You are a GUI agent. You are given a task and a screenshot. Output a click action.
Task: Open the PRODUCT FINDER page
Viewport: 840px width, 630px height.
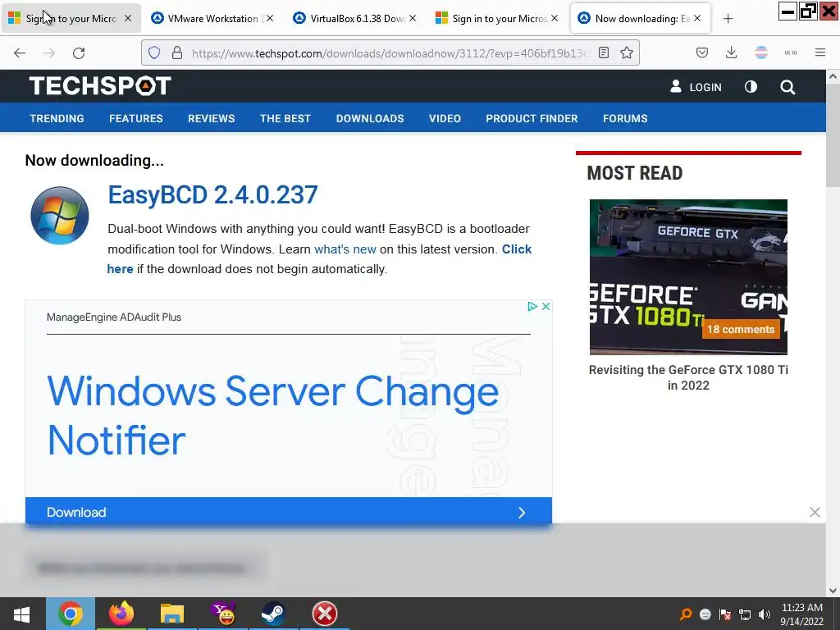[532, 118]
